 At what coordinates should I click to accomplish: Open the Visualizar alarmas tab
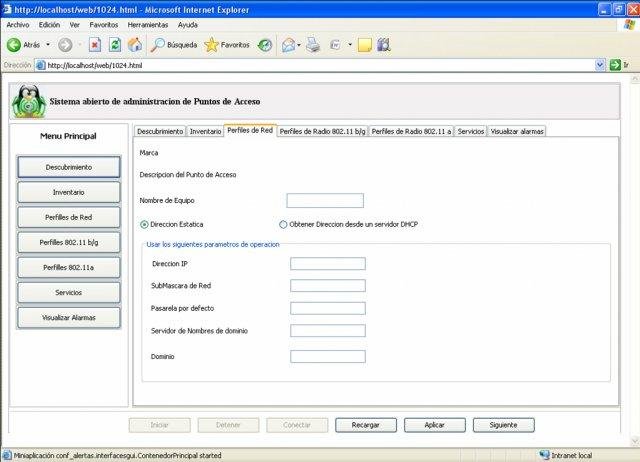pyautogui.click(x=517, y=131)
